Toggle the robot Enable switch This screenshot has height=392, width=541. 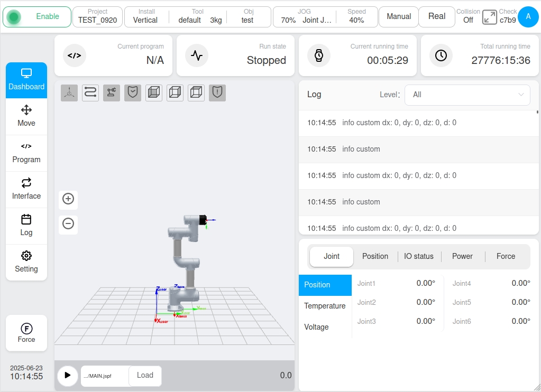pos(37,16)
